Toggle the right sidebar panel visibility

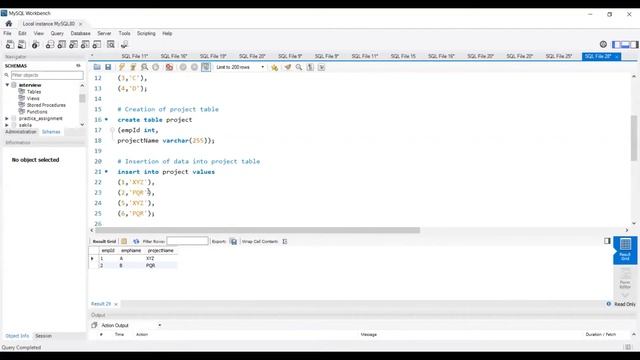[634, 44]
